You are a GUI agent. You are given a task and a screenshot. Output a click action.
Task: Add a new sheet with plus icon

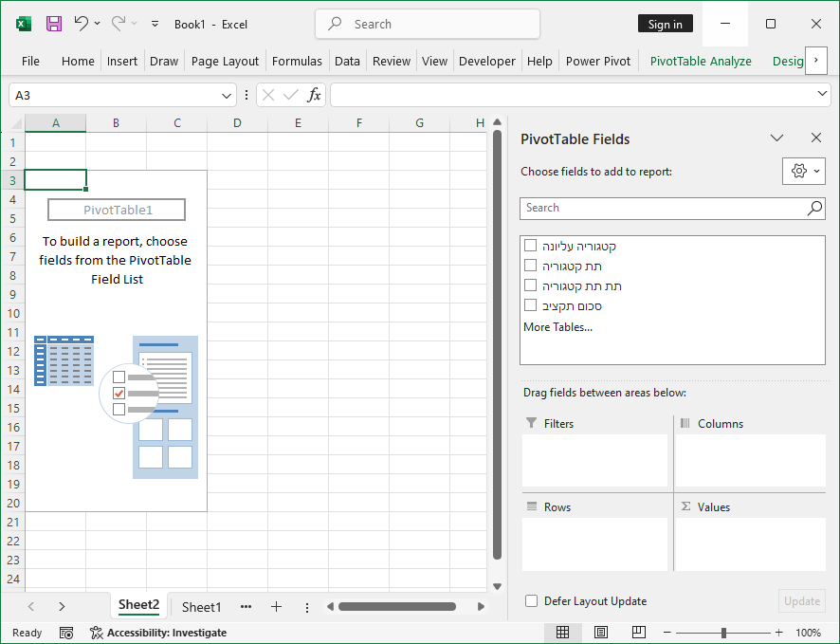tap(276, 607)
